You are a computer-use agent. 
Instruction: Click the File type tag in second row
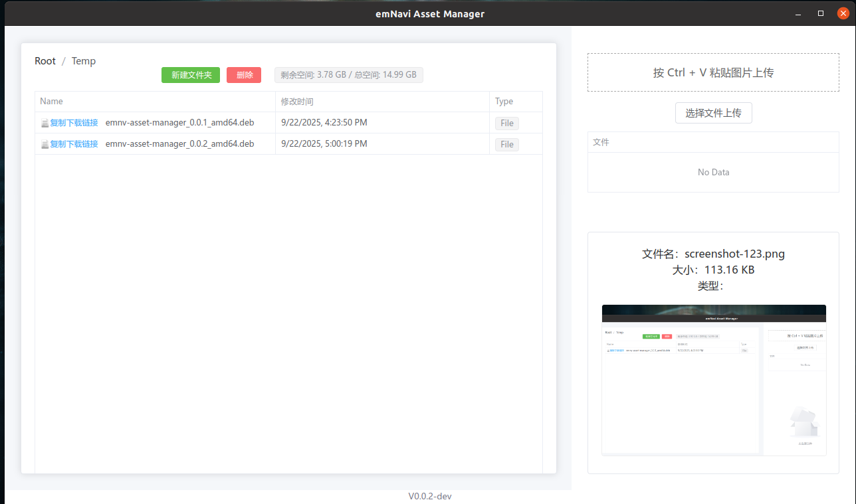[506, 145]
